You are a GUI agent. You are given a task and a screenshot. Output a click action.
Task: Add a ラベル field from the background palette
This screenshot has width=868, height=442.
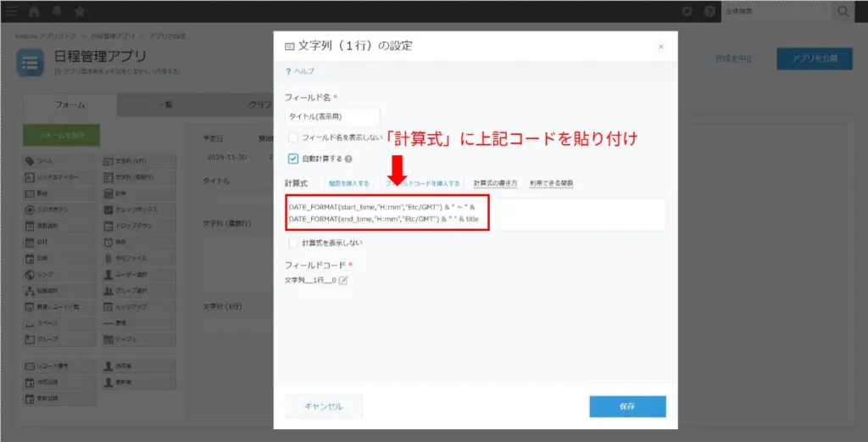point(60,161)
